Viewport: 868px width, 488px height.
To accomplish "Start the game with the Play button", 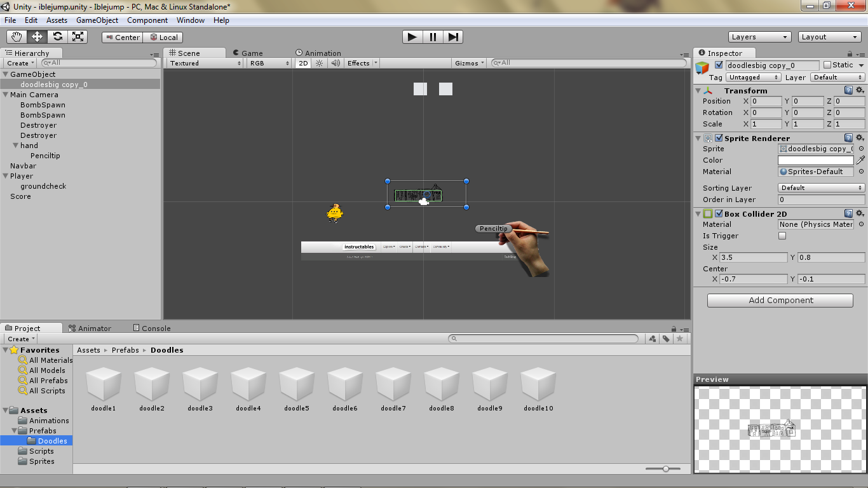I will click(412, 37).
